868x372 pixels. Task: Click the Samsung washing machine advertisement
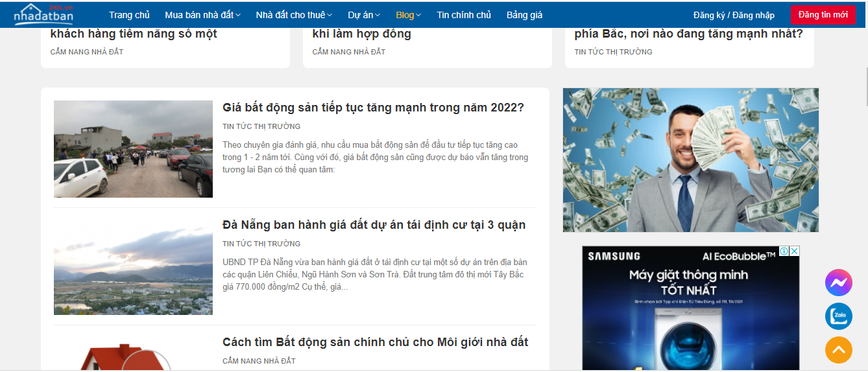point(691,308)
